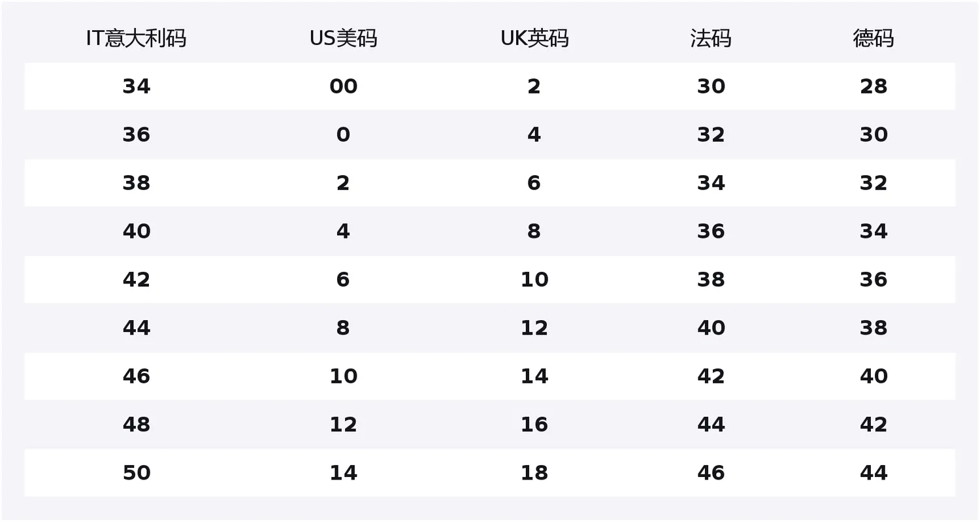Click IT size 38 in first column

coord(137,183)
